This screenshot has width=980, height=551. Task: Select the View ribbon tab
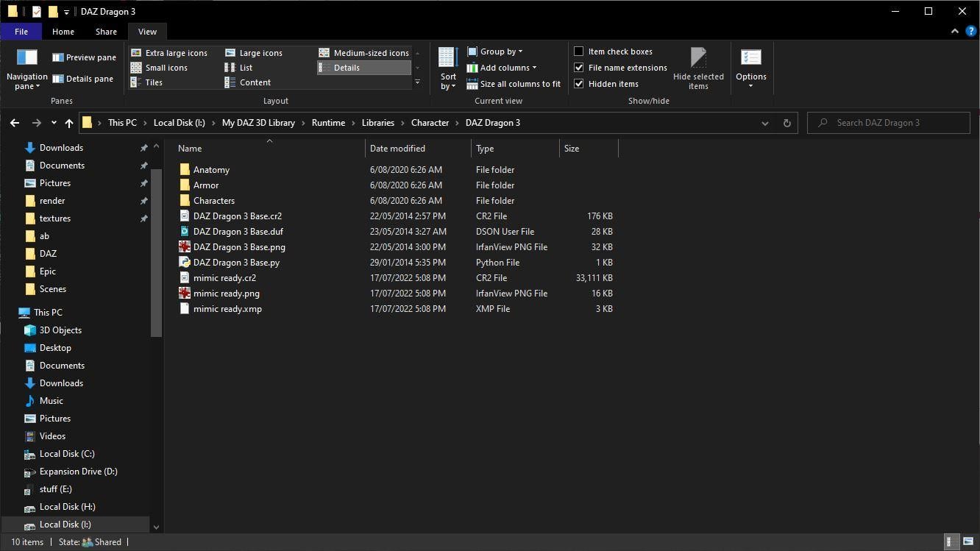[147, 32]
